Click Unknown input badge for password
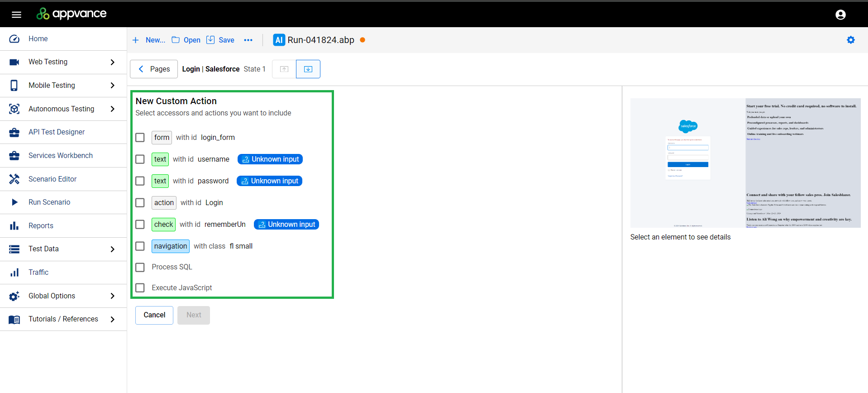This screenshot has width=868, height=393. pos(269,181)
